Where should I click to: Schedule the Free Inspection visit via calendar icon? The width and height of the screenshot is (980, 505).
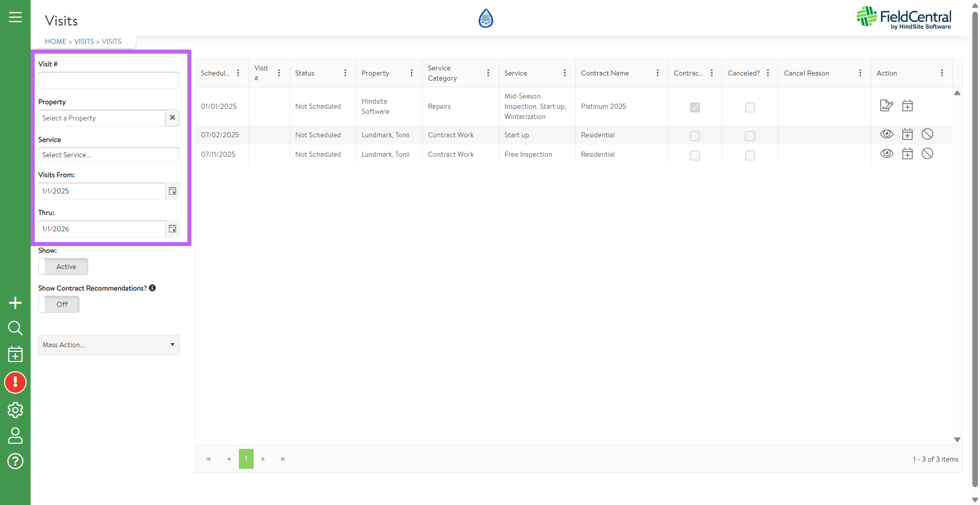coord(907,154)
